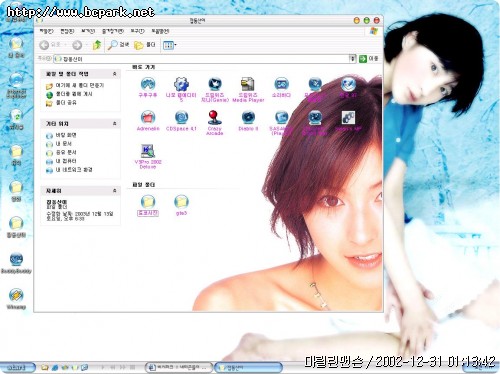Open the Tools (도구) menu
Viewport: 500px width, 374px height.
[x=137, y=31]
